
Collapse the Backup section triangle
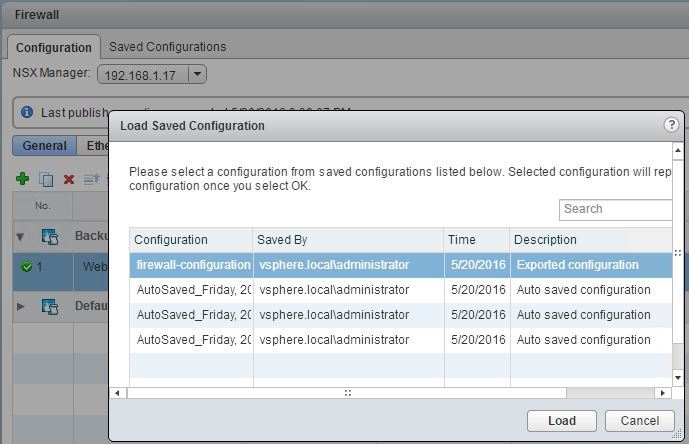click(x=21, y=237)
